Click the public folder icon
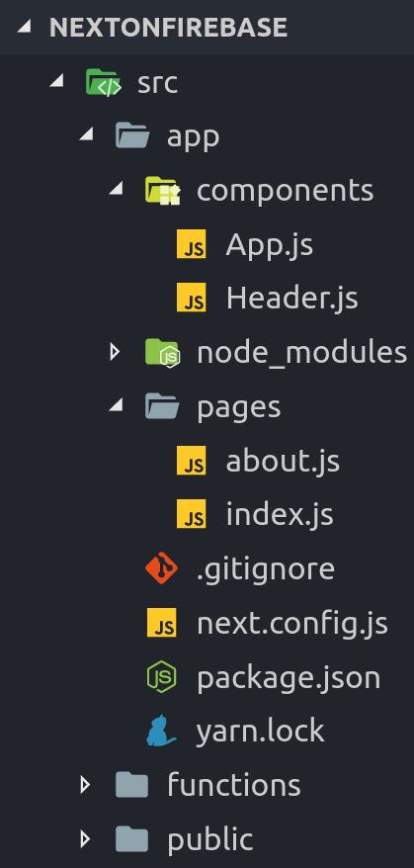 131,839
